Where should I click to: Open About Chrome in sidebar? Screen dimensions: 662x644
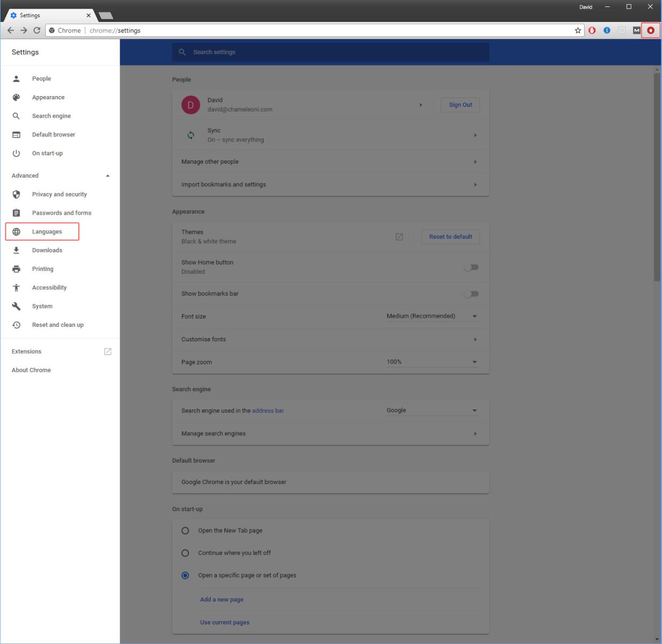click(31, 370)
